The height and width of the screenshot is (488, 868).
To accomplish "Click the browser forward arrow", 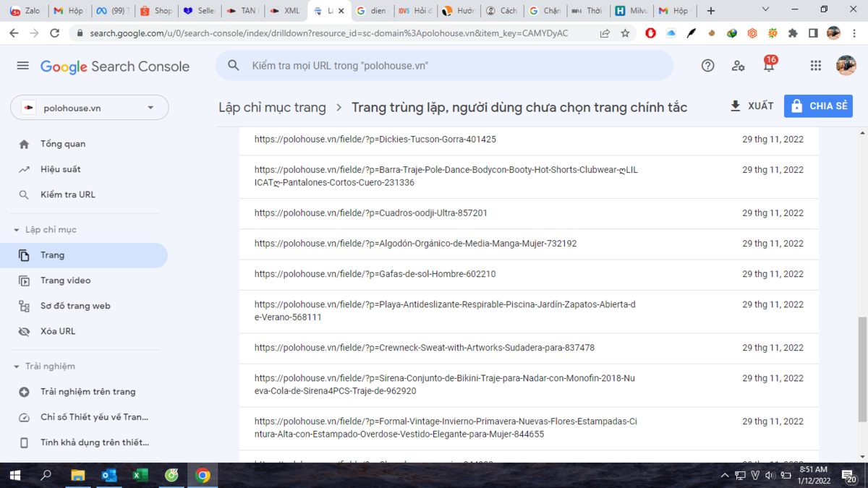I will coord(34,33).
